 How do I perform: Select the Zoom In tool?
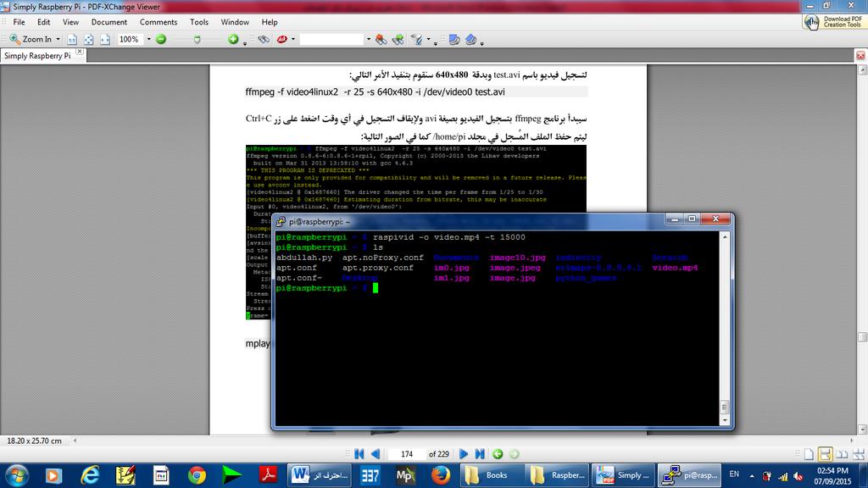pyautogui.click(x=30, y=39)
